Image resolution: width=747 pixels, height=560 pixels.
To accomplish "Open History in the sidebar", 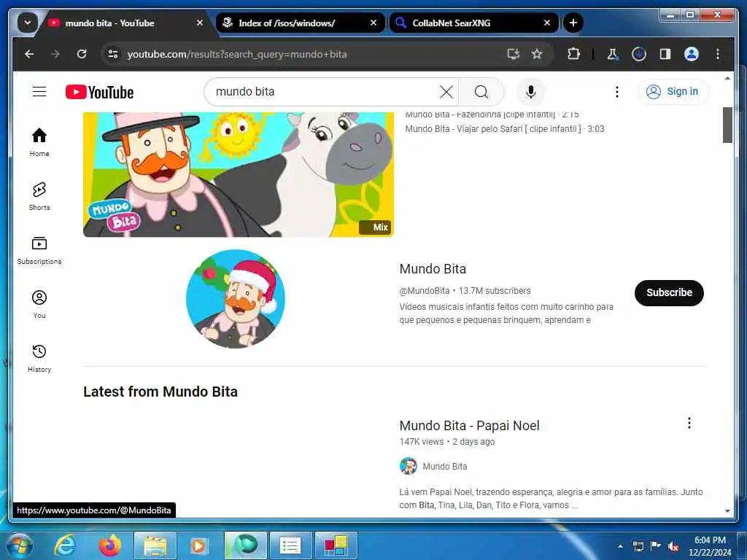I will [x=39, y=358].
